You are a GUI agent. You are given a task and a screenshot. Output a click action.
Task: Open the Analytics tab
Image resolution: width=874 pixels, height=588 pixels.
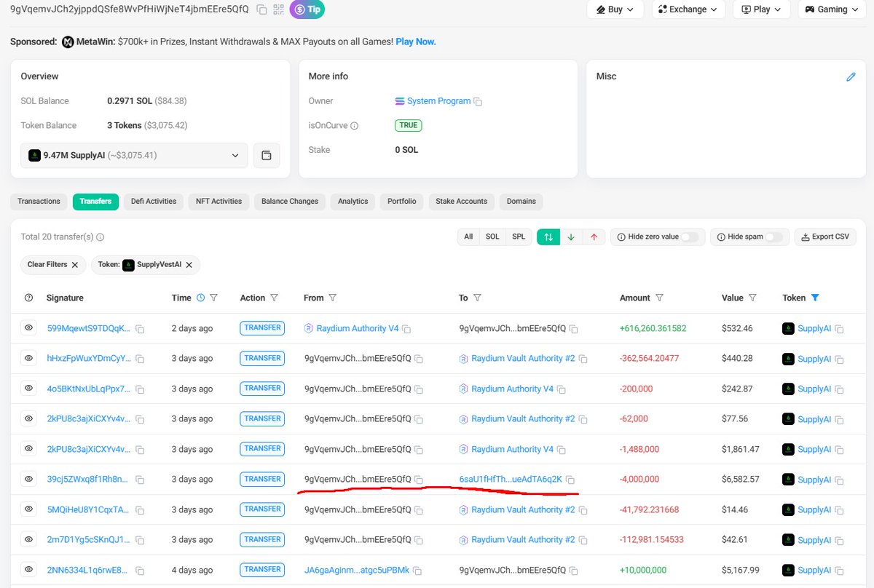pos(353,202)
